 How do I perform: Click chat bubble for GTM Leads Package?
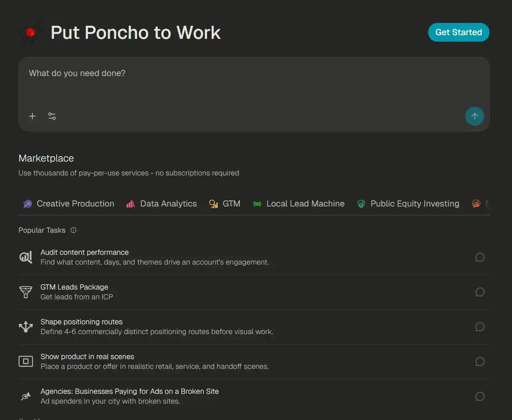click(480, 292)
